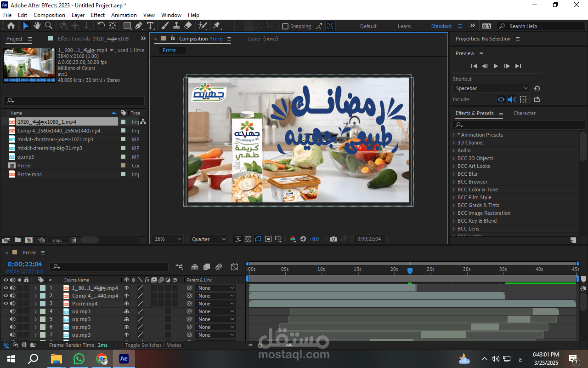Select the Brush tool

click(x=165, y=26)
